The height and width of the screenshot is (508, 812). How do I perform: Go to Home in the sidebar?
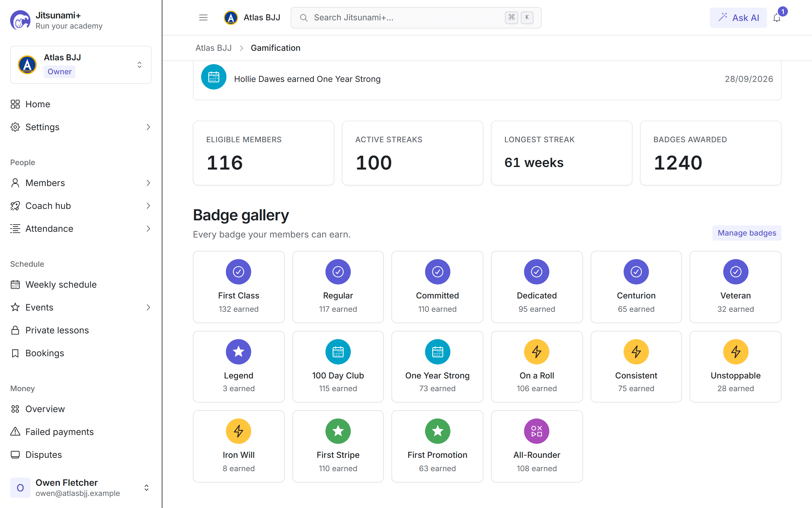click(x=81, y=104)
